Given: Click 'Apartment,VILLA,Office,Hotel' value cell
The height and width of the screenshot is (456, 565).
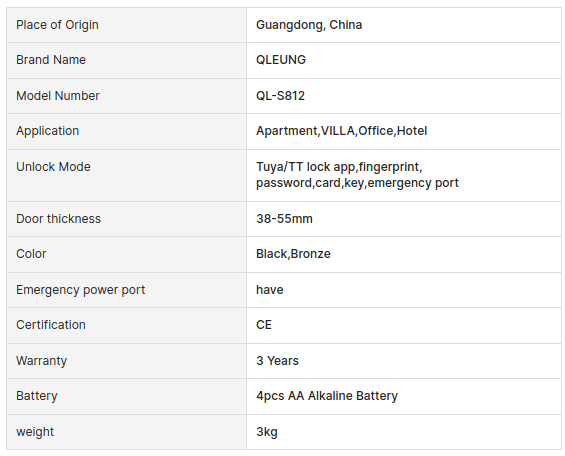Looking at the screenshot, I should point(404,131).
